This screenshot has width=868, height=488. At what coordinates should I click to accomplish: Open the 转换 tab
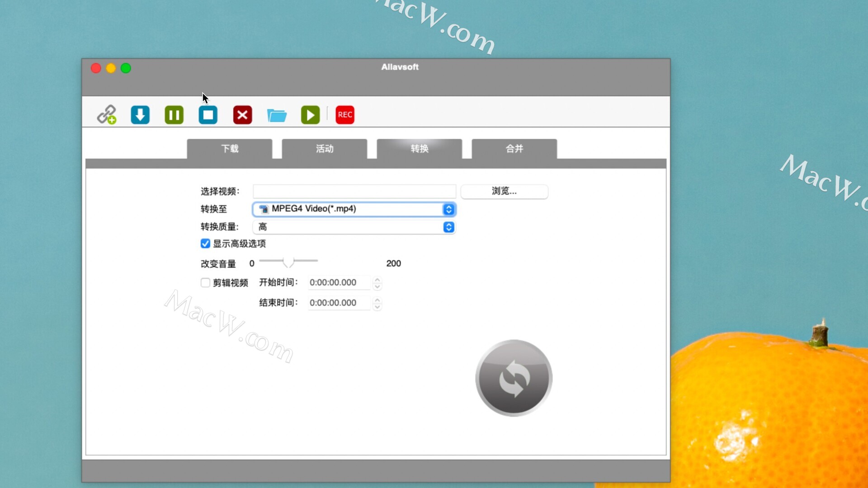point(420,149)
